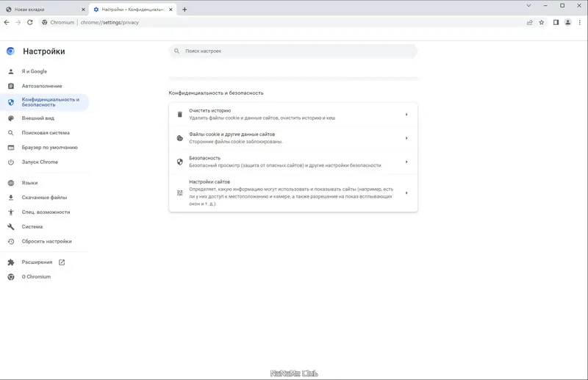
Task: Click the bookmark star icon
Action: coord(542,23)
